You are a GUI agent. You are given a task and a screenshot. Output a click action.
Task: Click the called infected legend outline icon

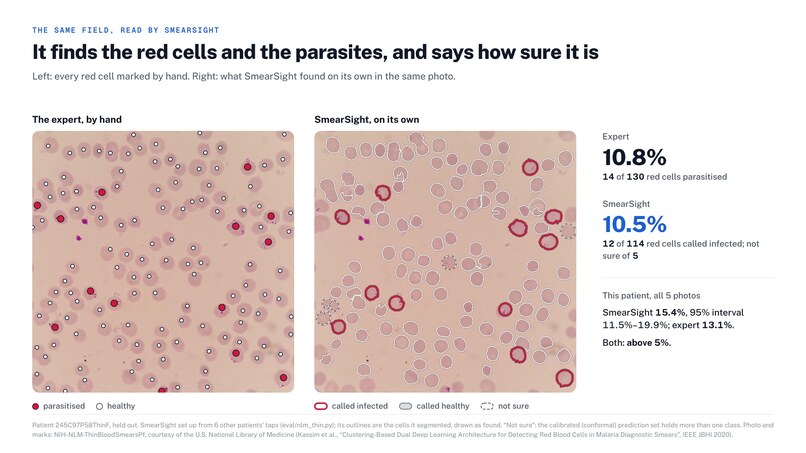tap(321, 406)
